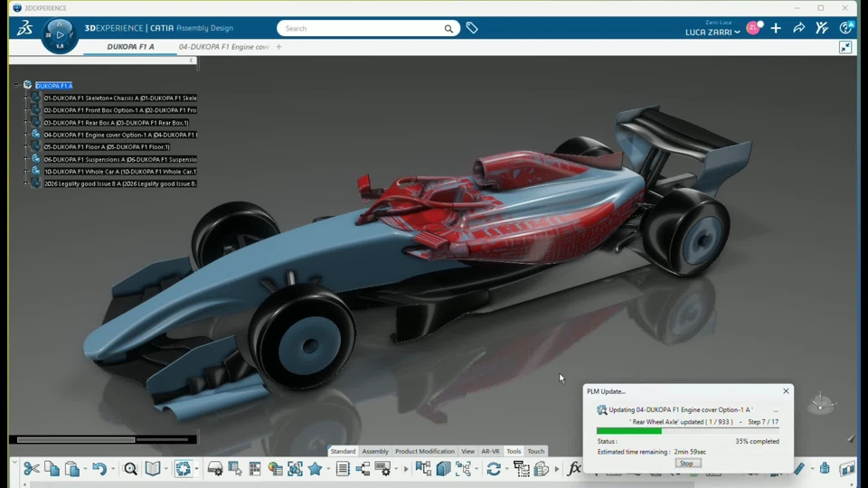Open the Luca Zarri user dropdown
Viewport: 868px width, 488px height.
712,33
